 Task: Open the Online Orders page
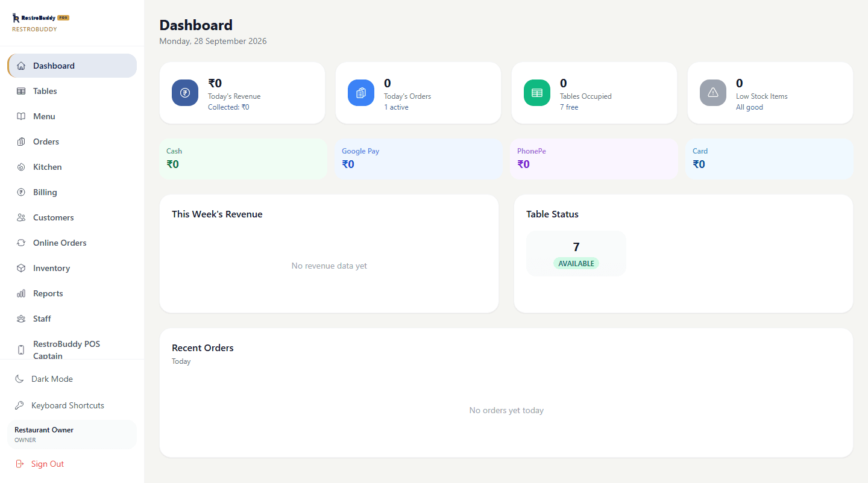[x=72, y=243]
